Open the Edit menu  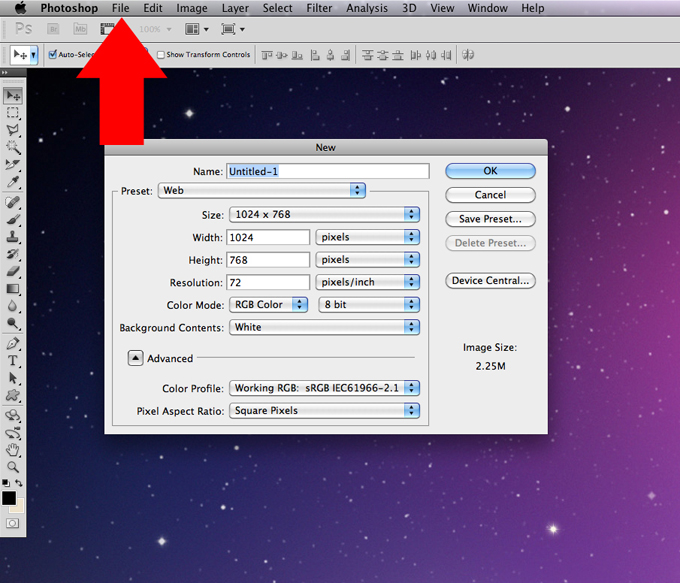pos(153,8)
